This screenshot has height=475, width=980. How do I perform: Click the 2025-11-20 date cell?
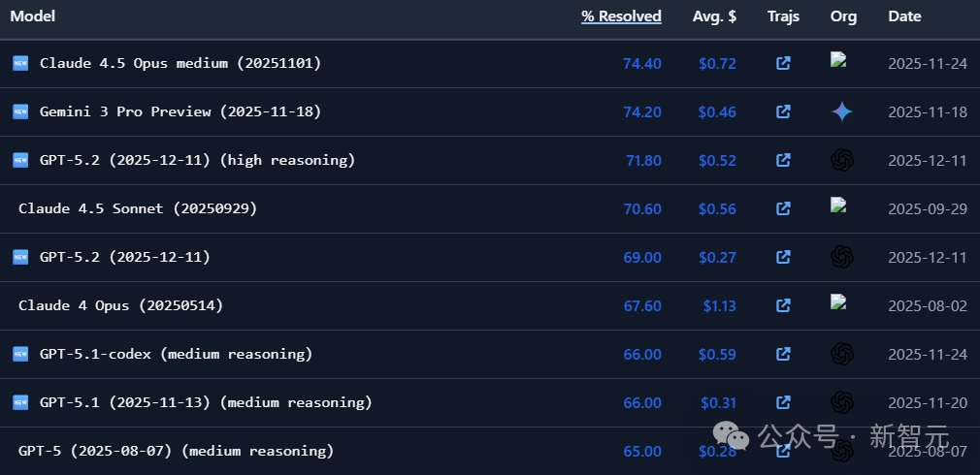click(928, 402)
